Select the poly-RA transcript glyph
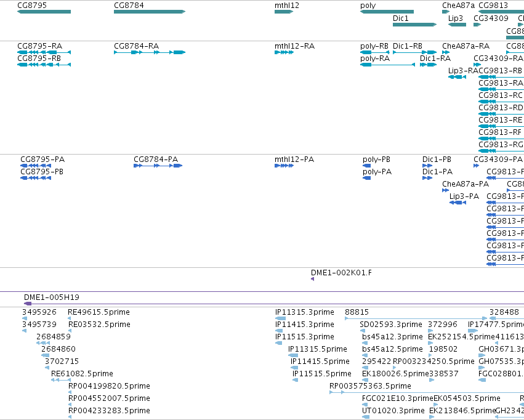The width and height of the screenshot is (524, 420). [x=388, y=65]
